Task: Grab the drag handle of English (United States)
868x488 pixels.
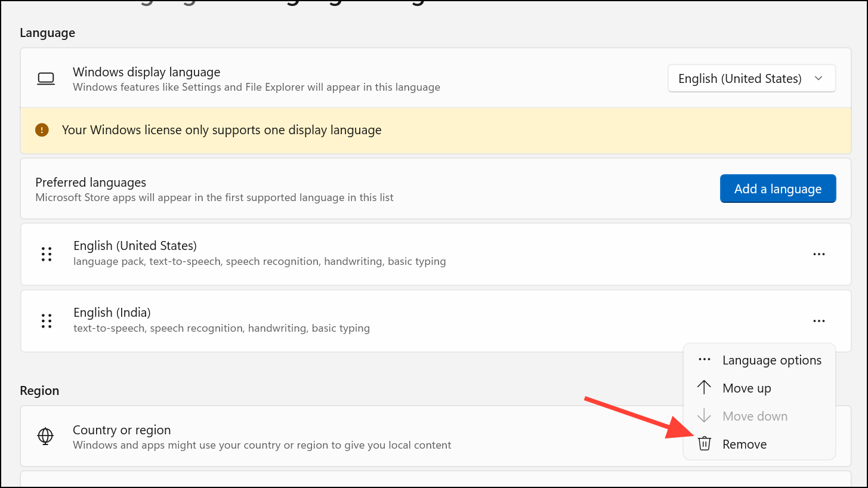Action: coord(47,254)
